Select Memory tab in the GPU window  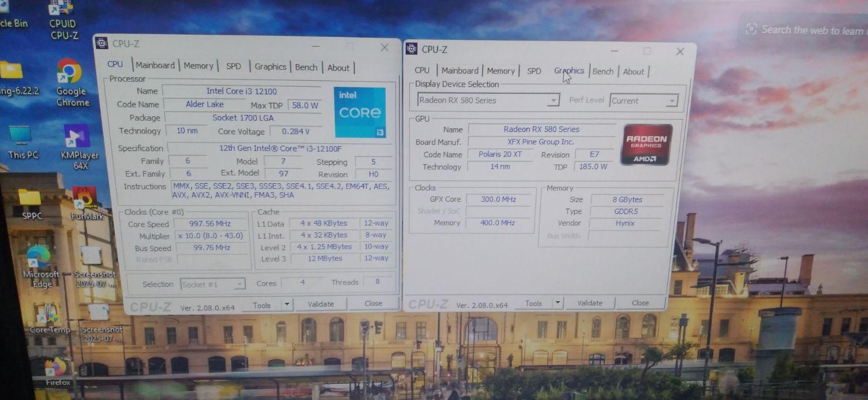pos(501,71)
